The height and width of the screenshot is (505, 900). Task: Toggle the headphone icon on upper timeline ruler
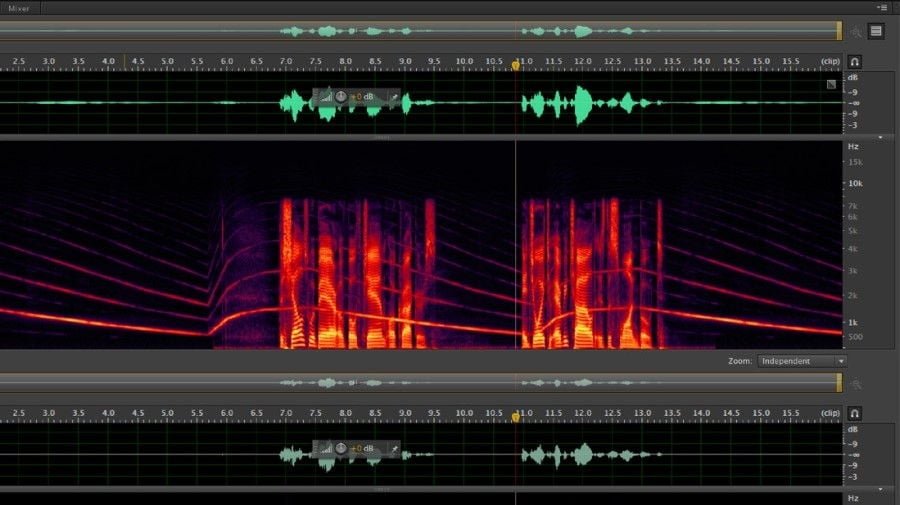tap(855, 62)
